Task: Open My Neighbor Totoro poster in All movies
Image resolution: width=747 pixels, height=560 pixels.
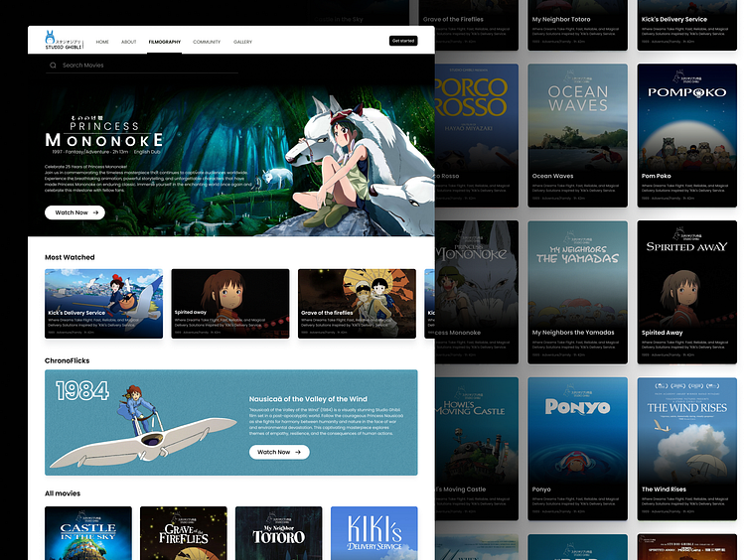Action: click(279, 533)
